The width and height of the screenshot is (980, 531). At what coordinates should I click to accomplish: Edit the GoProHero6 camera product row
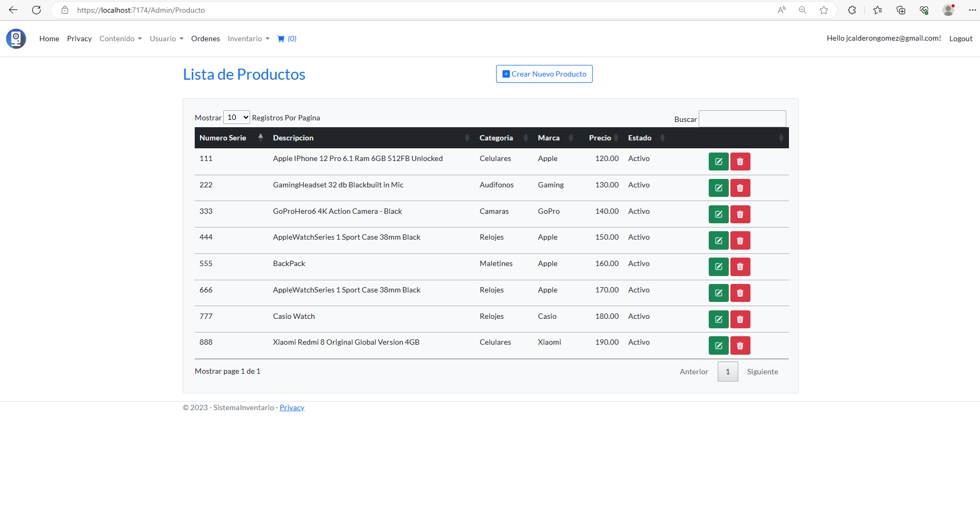click(x=718, y=214)
